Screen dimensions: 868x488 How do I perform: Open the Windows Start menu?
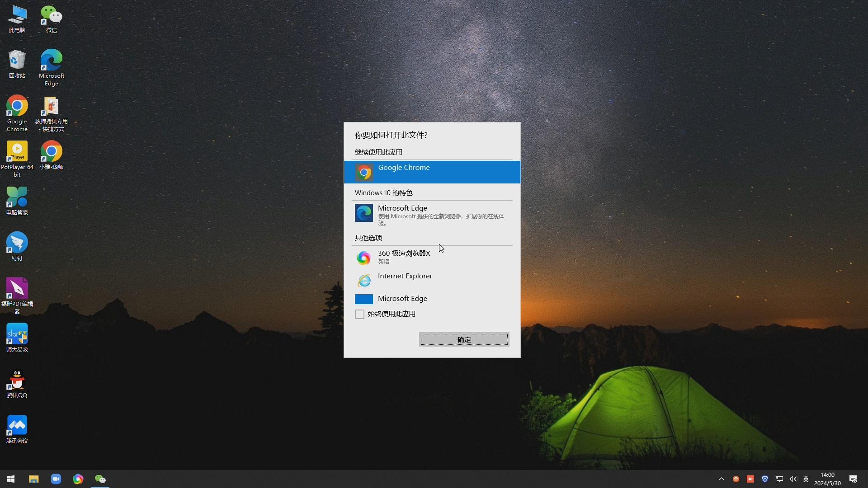(x=11, y=479)
